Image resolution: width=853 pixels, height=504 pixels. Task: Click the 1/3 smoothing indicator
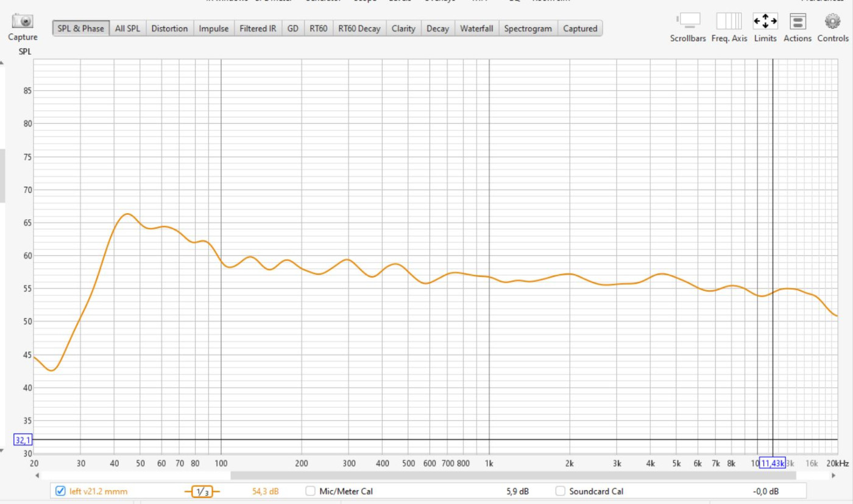point(202,491)
